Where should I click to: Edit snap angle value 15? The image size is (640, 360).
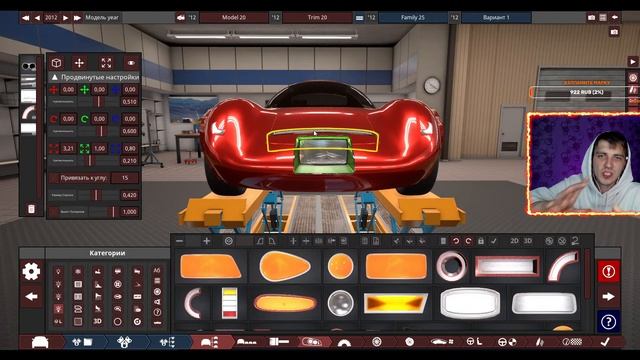pos(124,178)
